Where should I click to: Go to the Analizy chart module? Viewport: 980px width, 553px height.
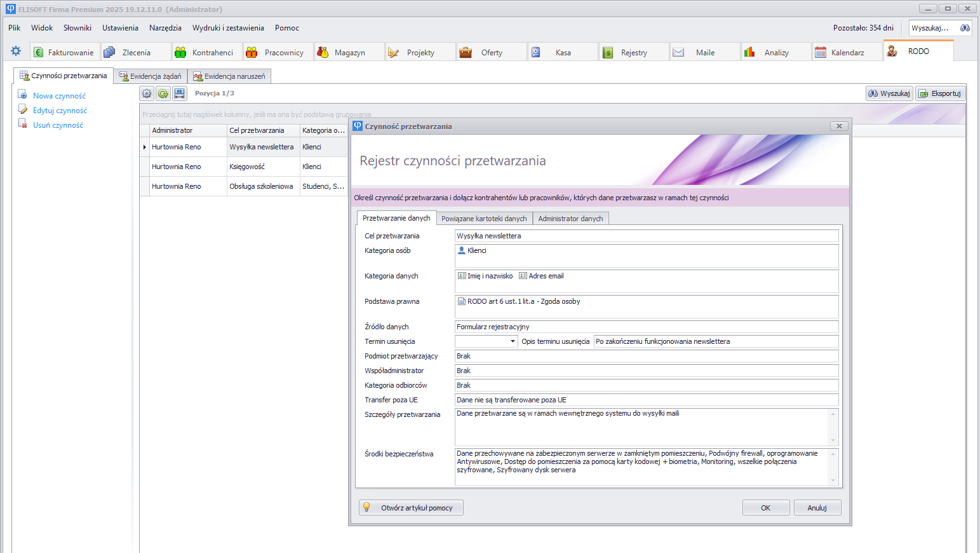pyautogui.click(x=775, y=52)
